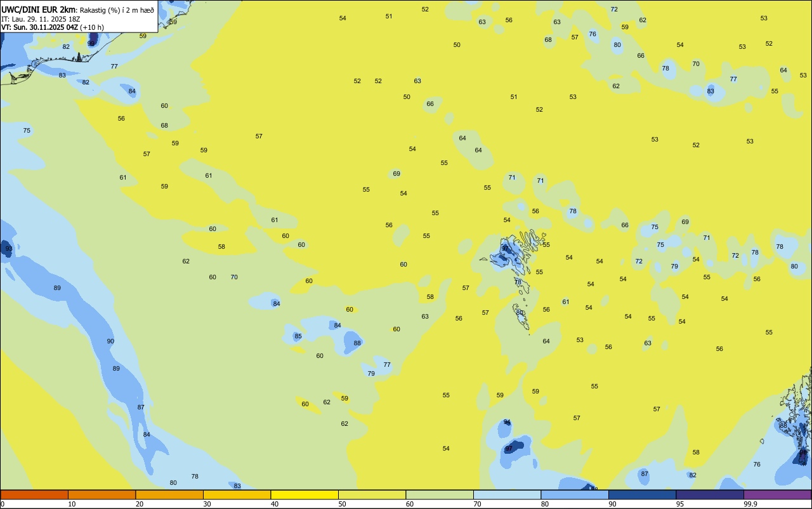The height and width of the screenshot is (509, 812).
Task: Select the 'IT: Lau. 29. 11. 2025 18Z' line
Action: [41, 19]
